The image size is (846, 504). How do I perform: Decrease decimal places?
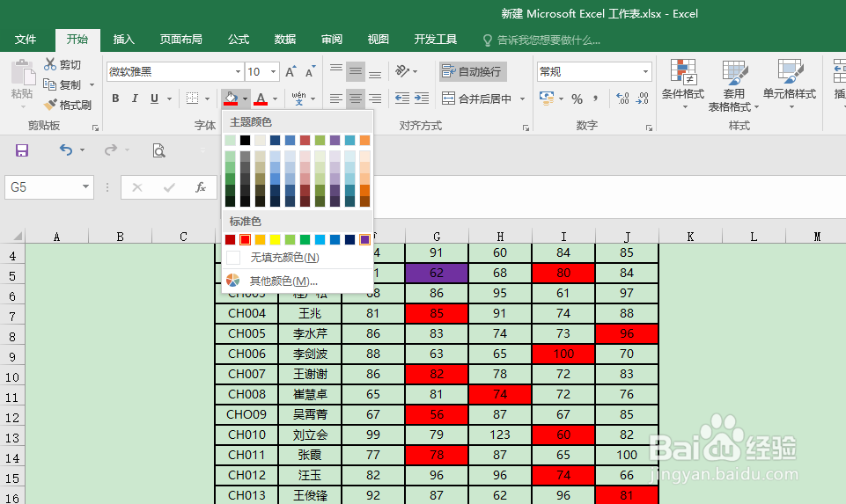tap(642, 99)
